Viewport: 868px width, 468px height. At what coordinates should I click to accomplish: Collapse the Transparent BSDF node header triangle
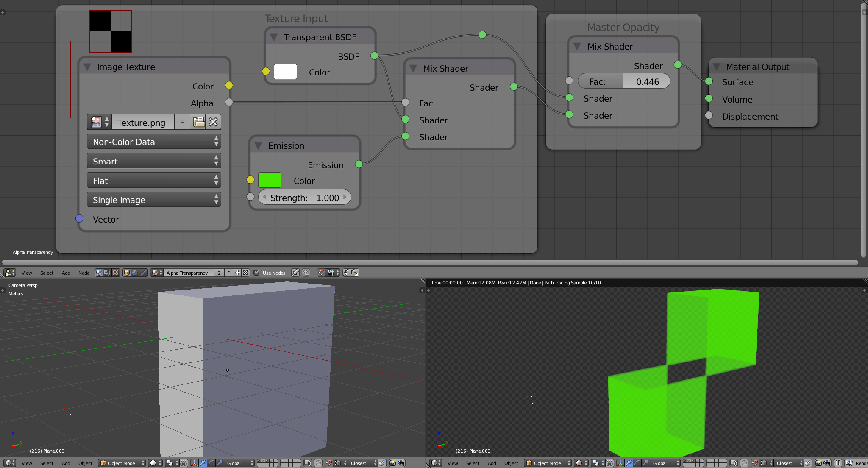[273, 37]
